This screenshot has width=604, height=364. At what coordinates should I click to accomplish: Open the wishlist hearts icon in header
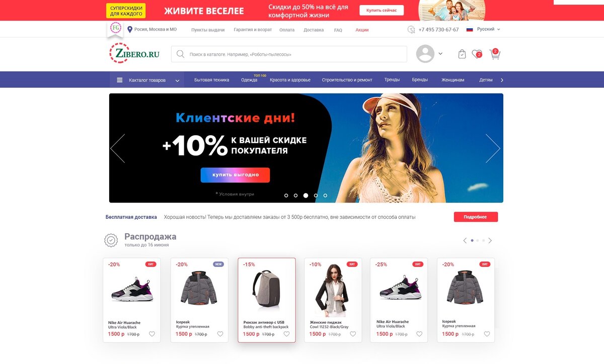[x=477, y=54]
